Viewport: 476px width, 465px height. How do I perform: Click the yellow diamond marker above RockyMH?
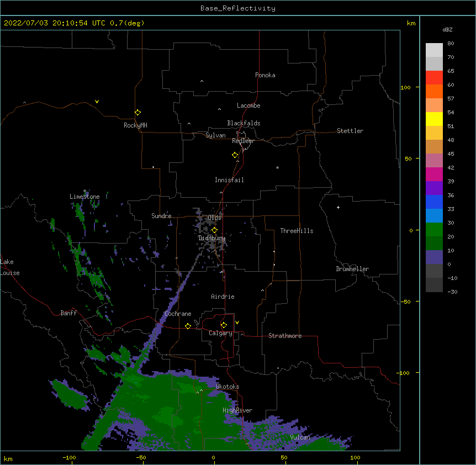pos(137,113)
